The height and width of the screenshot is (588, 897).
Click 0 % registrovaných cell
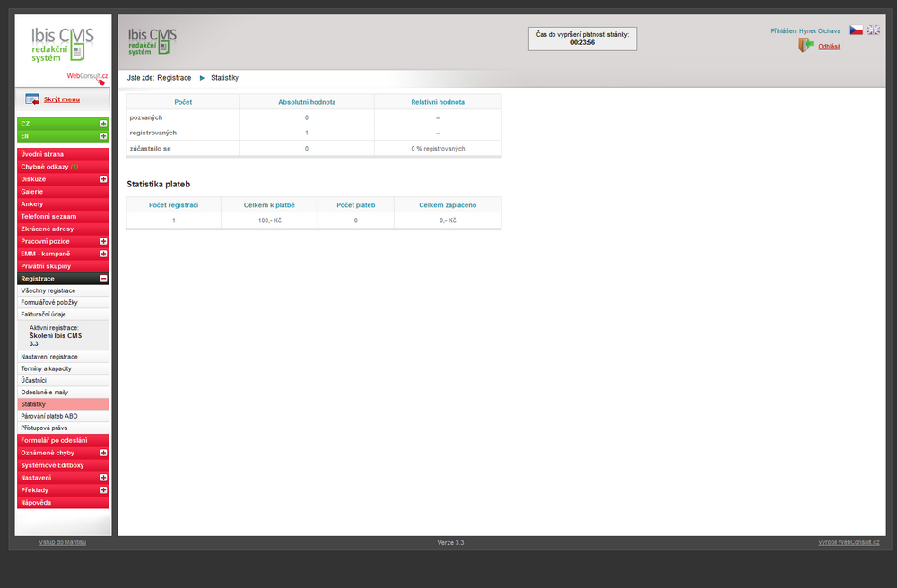(438, 149)
